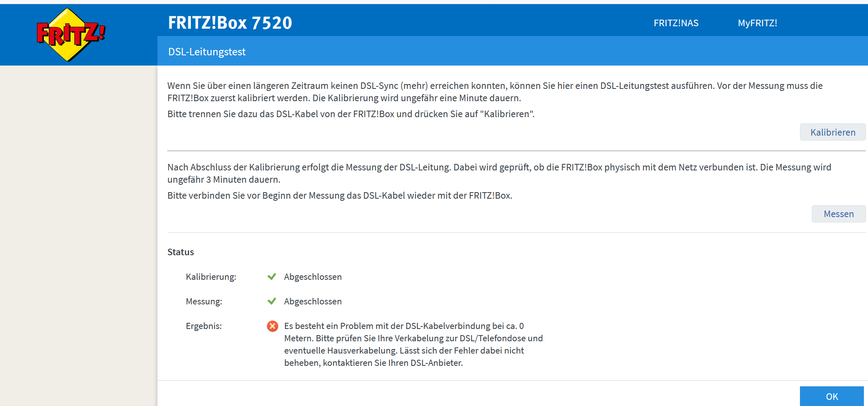This screenshot has width=868, height=406.
Task: Start calibration with the Kalibrieren button
Action: [833, 132]
